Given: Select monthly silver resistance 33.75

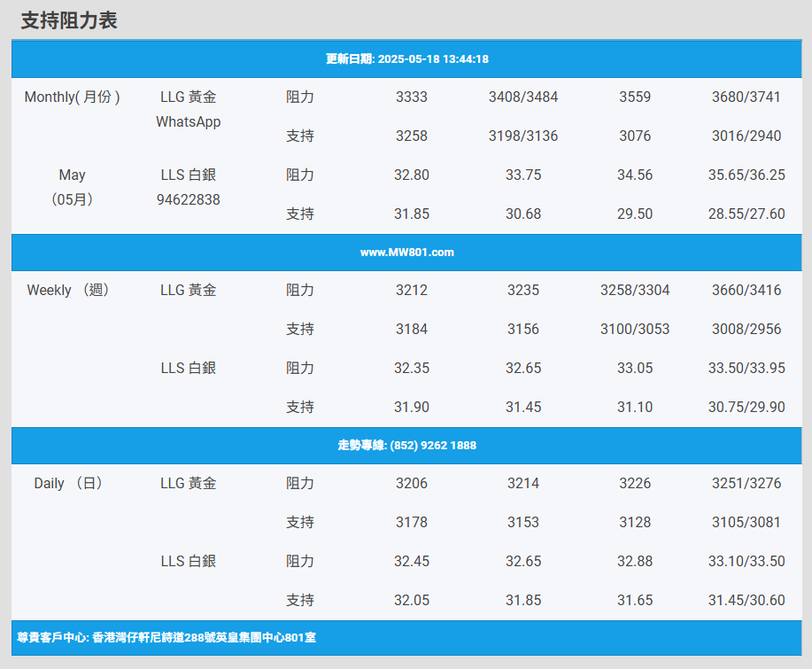Looking at the screenshot, I should (x=523, y=175).
